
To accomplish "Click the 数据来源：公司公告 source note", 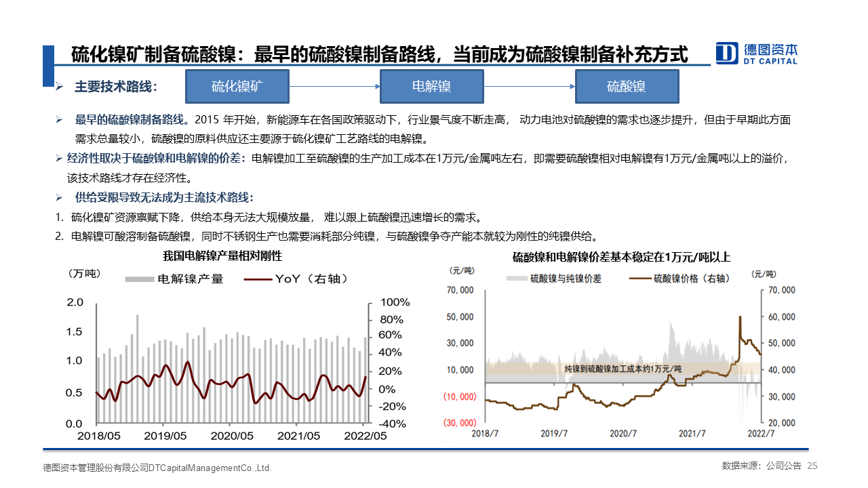I will pyautogui.click(x=762, y=466).
